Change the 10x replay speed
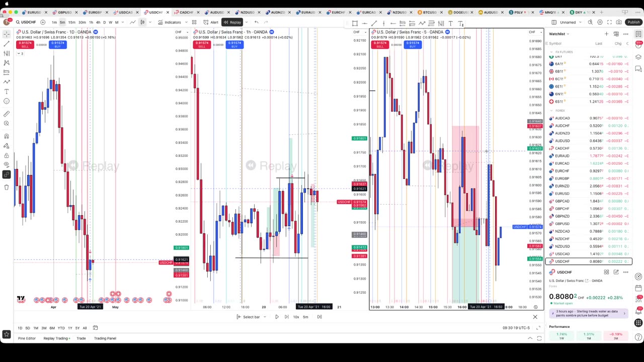The width and height of the screenshot is (644, 362). click(x=296, y=317)
